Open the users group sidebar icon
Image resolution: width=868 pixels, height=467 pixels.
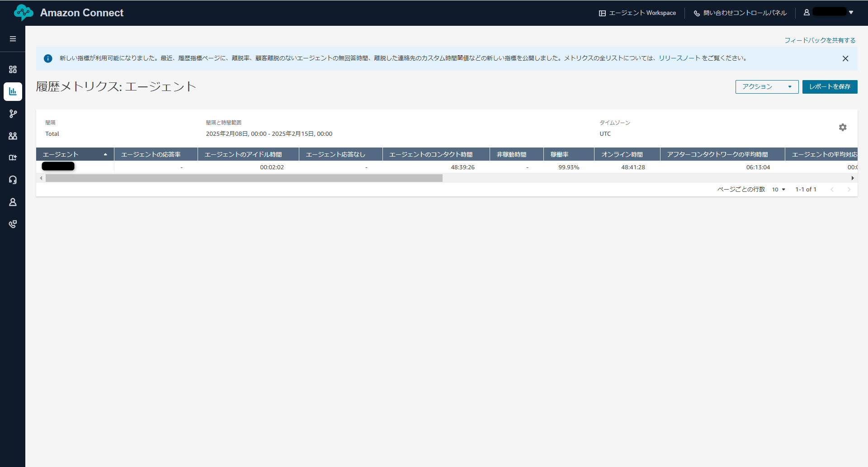point(13,136)
